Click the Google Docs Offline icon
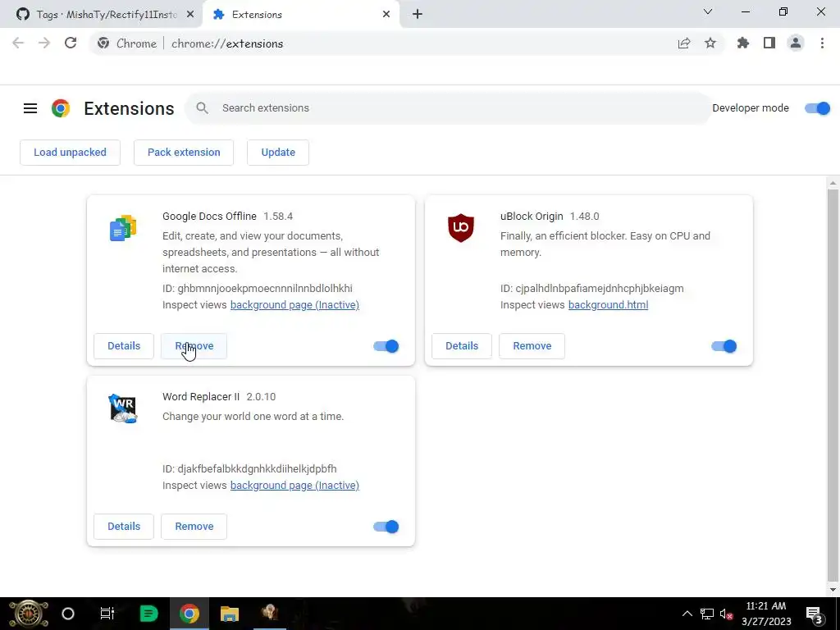The height and width of the screenshot is (630, 840). (123, 228)
